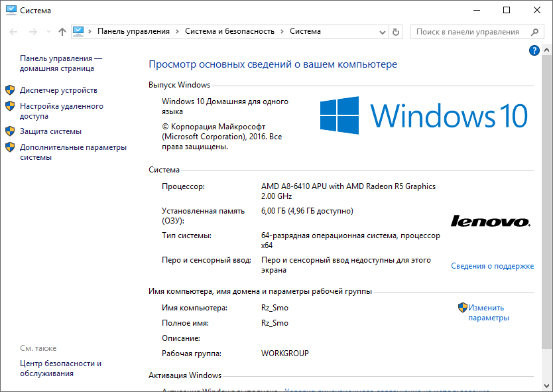
Task: Expand the address bar history dropdown
Action: point(383,32)
